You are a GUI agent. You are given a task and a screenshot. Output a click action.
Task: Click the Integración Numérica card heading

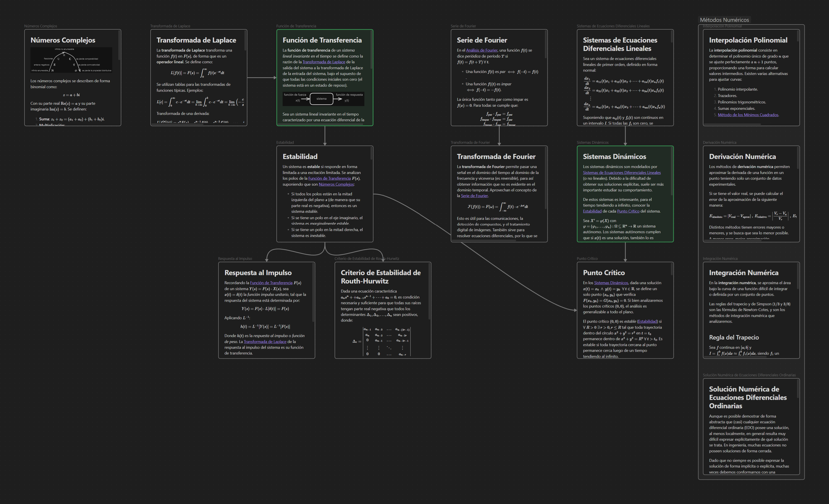(x=744, y=273)
